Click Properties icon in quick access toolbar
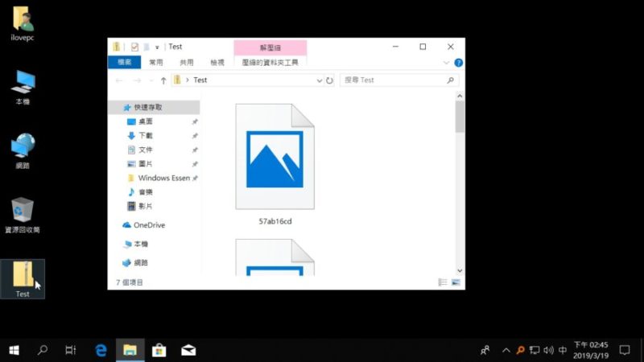Viewport: 644px width, 362px height. coord(134,47)
